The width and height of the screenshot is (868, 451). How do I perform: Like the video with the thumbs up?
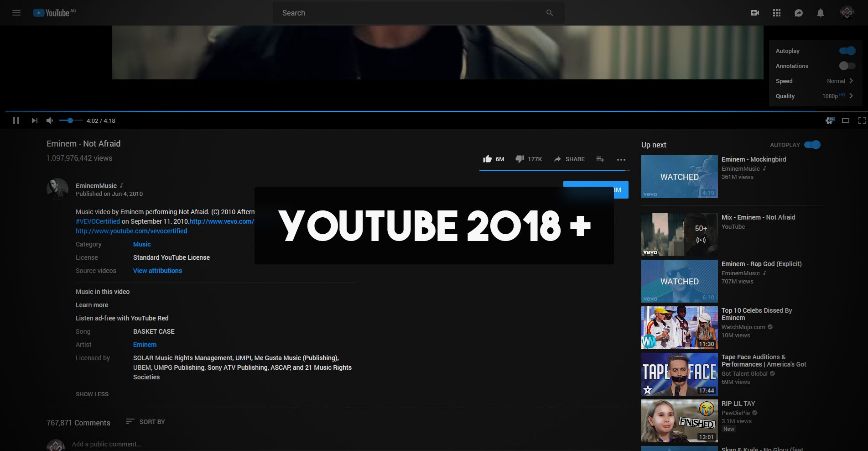(x=488, y=159)
